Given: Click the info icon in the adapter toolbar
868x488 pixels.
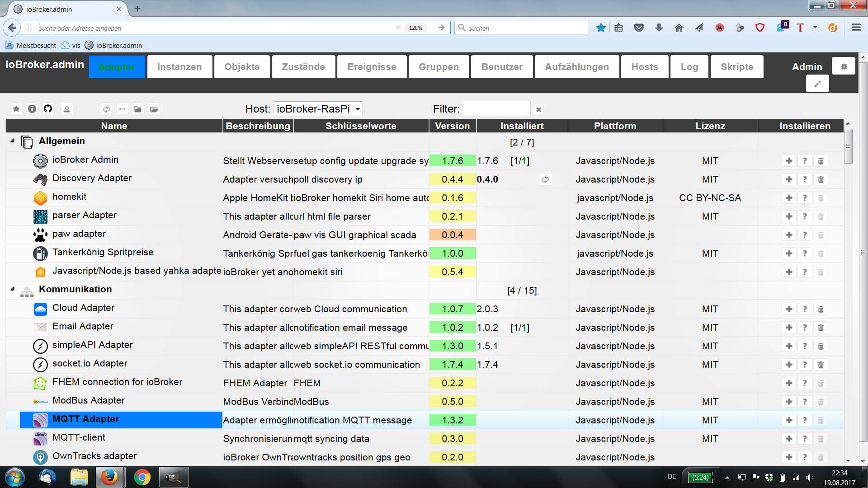Looking at the screenshot, I should [32, 109].
